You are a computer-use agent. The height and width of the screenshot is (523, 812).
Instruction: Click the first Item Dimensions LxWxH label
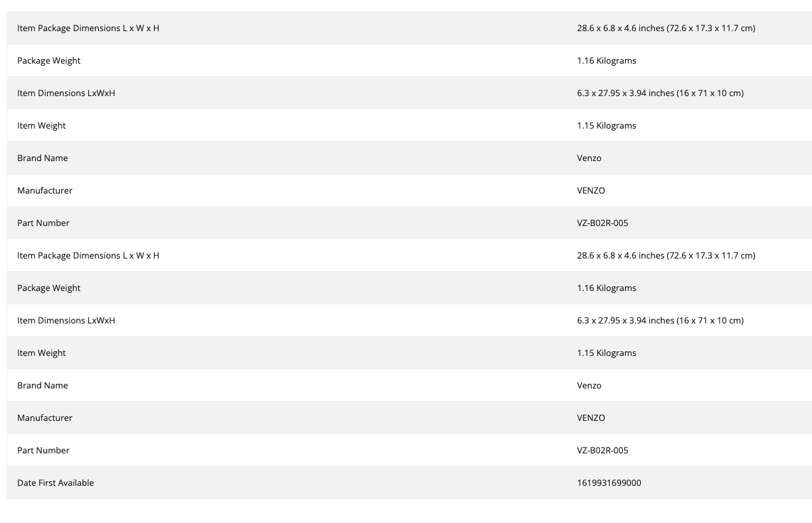pos(66,93)
